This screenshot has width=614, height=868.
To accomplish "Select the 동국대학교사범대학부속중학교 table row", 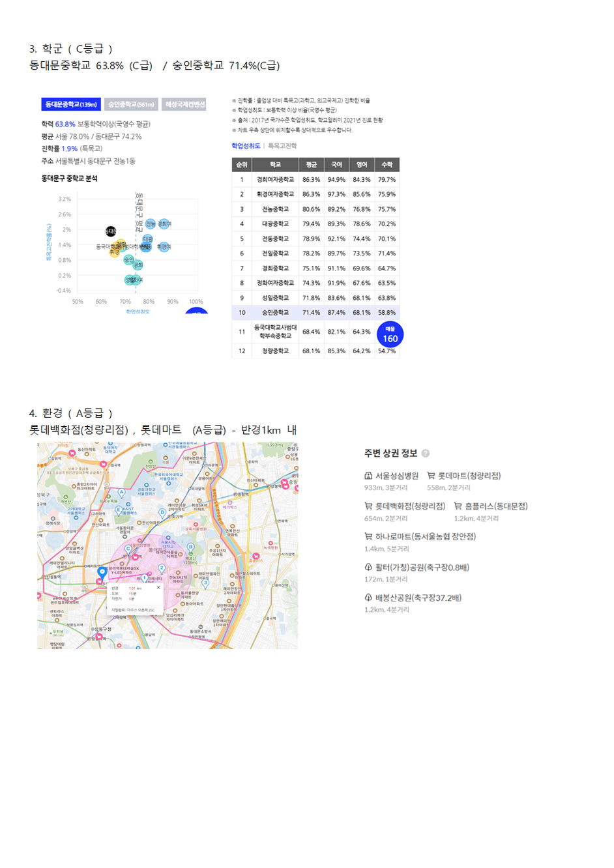I will (x=315, y=332).
